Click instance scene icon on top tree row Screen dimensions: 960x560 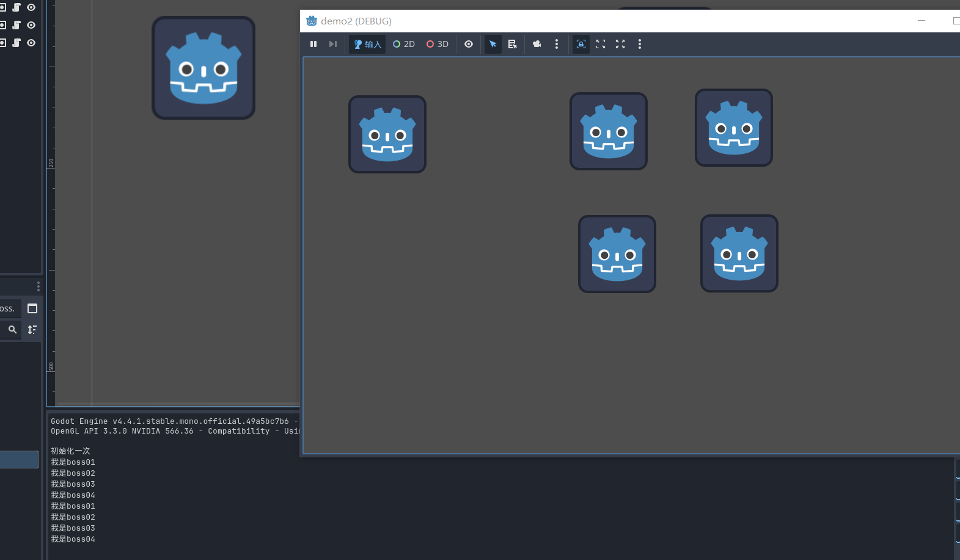(2, 7)
